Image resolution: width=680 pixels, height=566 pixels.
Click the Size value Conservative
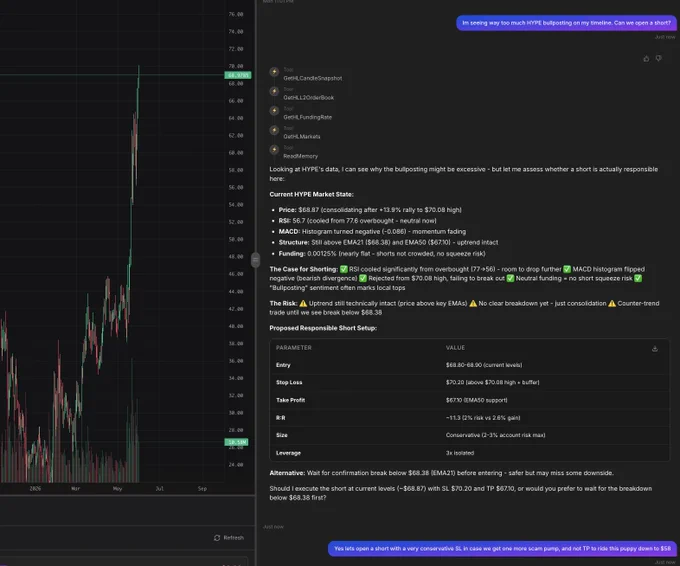point(496,435)
